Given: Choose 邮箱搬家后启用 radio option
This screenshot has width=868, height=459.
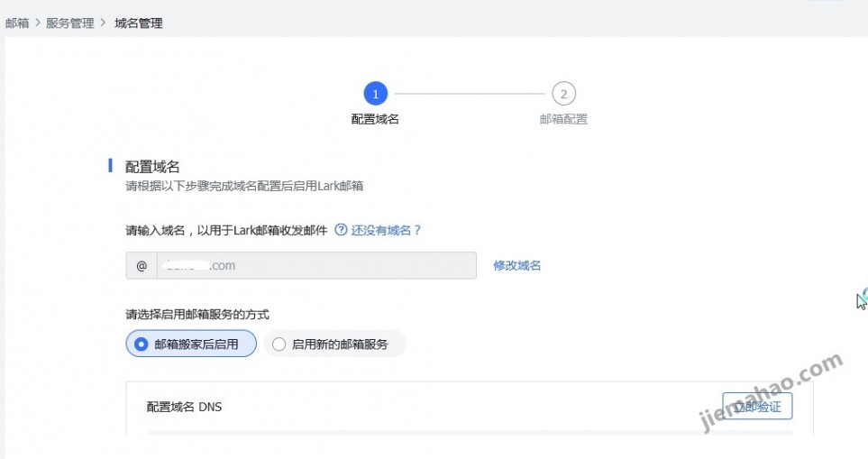Looking at the screenshot, I should click(x=191, y=344).
